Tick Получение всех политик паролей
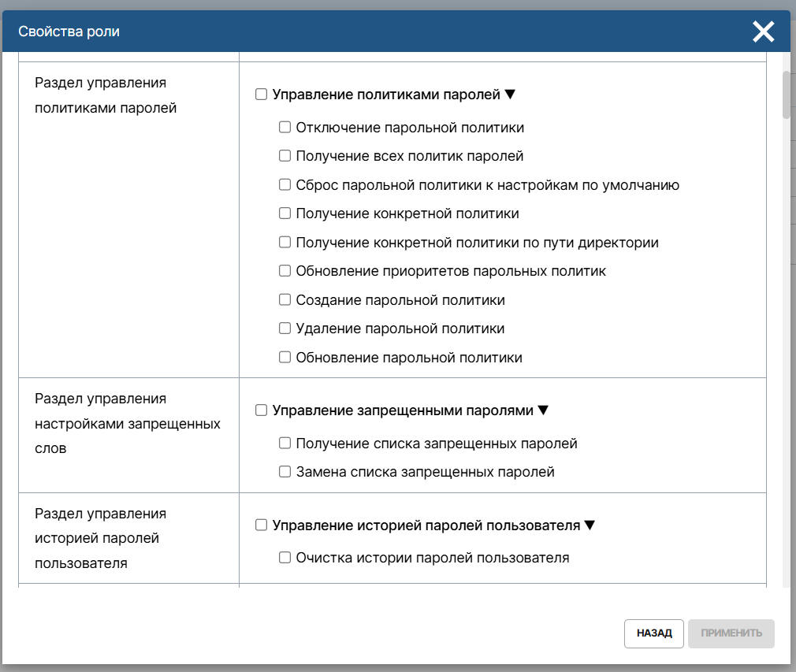This screenshot has width=796, height=672. pos(285,156)
